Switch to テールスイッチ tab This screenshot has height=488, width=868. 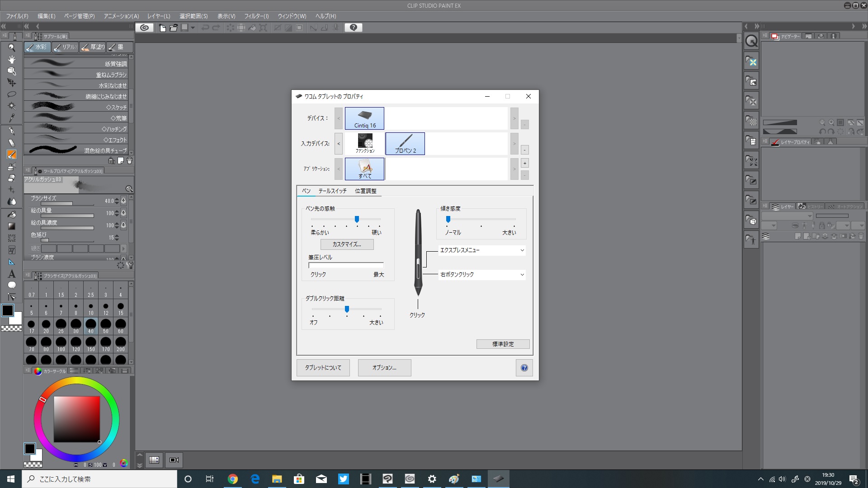coord(332,191)
